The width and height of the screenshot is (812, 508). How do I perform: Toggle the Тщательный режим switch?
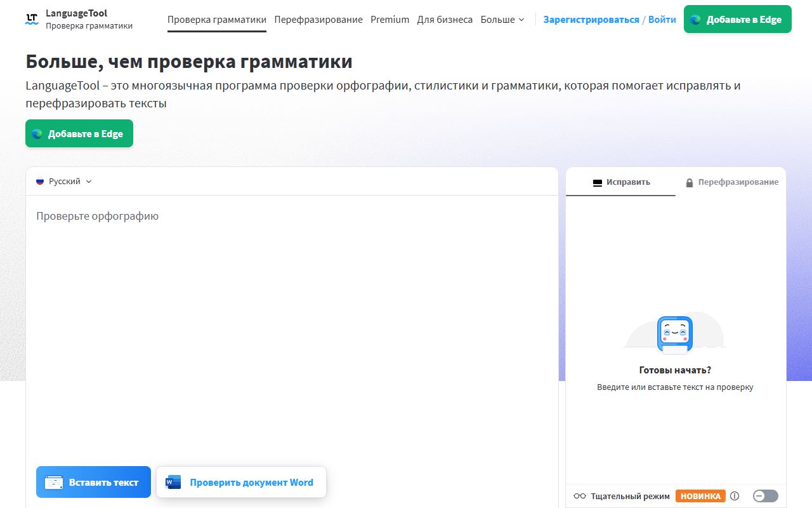[765, 496]
